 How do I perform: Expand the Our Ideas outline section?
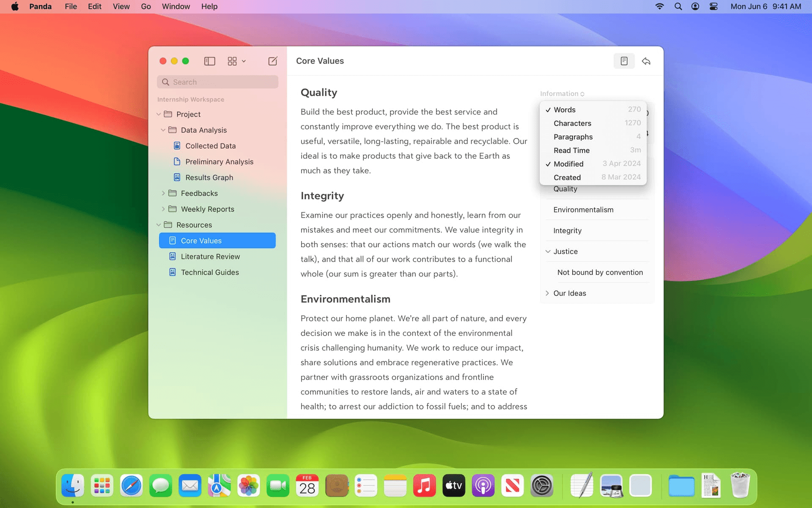coord(547,293)
